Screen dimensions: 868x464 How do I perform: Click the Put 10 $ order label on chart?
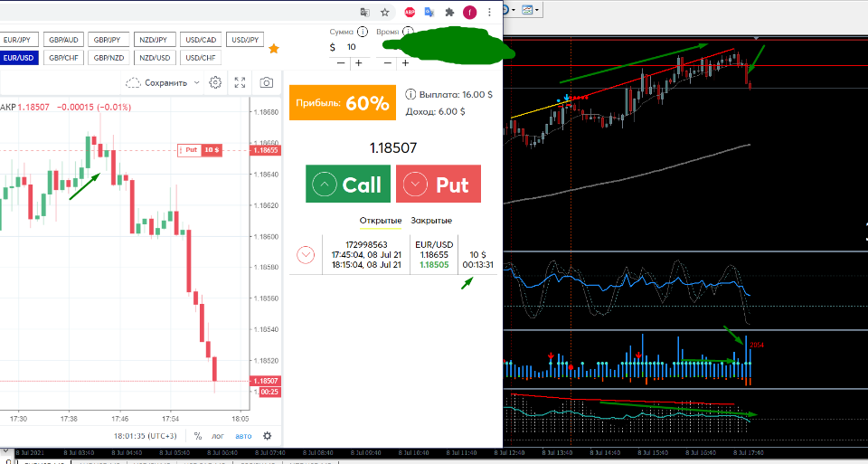[200, 150]
